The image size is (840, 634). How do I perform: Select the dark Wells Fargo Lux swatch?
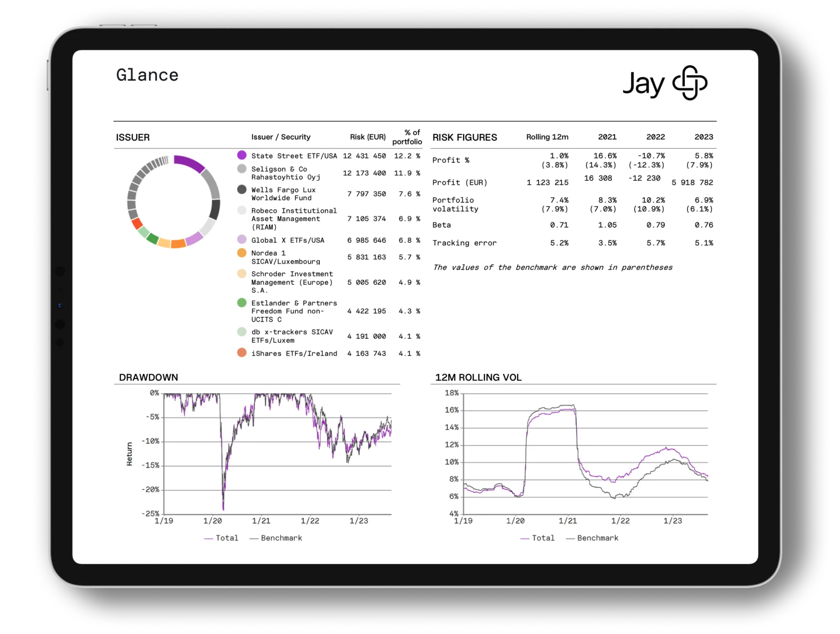pos(242,190)
